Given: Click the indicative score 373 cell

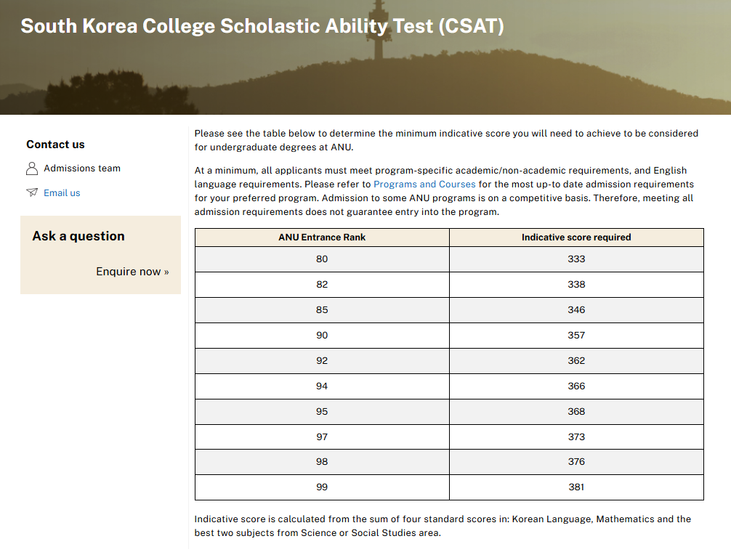Looking at the screenshot, I should 576,437.
